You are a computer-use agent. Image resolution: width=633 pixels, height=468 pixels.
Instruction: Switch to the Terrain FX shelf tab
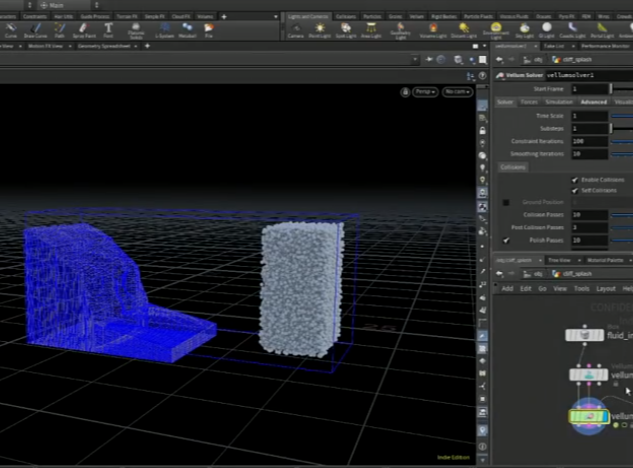coord(127,17)
